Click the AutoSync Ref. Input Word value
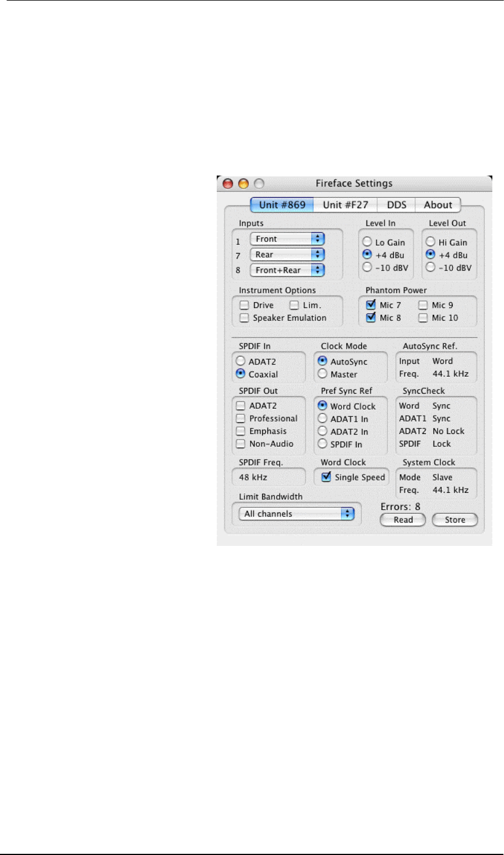This screenshot has width=504, height=855. click(x=443, y=361)
